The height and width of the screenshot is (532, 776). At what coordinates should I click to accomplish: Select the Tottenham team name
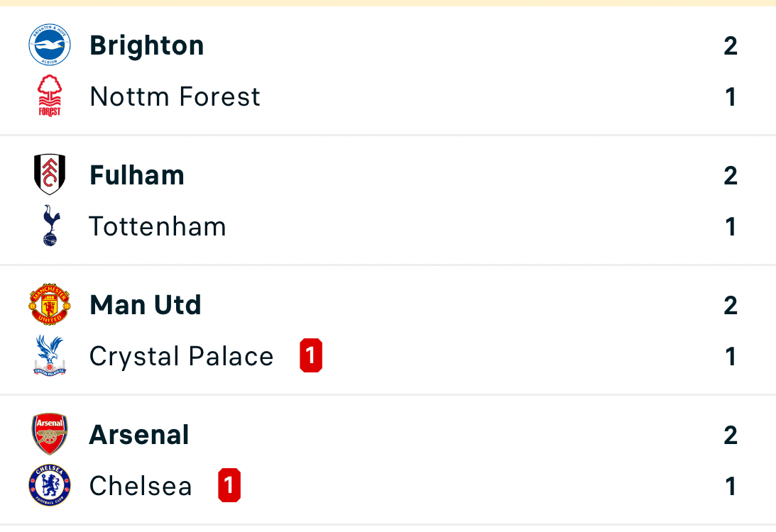(x=158, y=227)
